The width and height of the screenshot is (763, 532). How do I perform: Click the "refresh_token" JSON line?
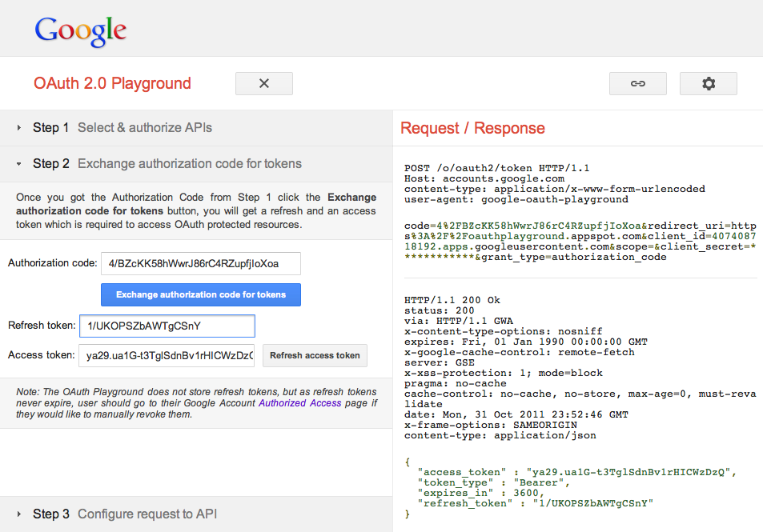pyautogui.click(x=536, y=503)
